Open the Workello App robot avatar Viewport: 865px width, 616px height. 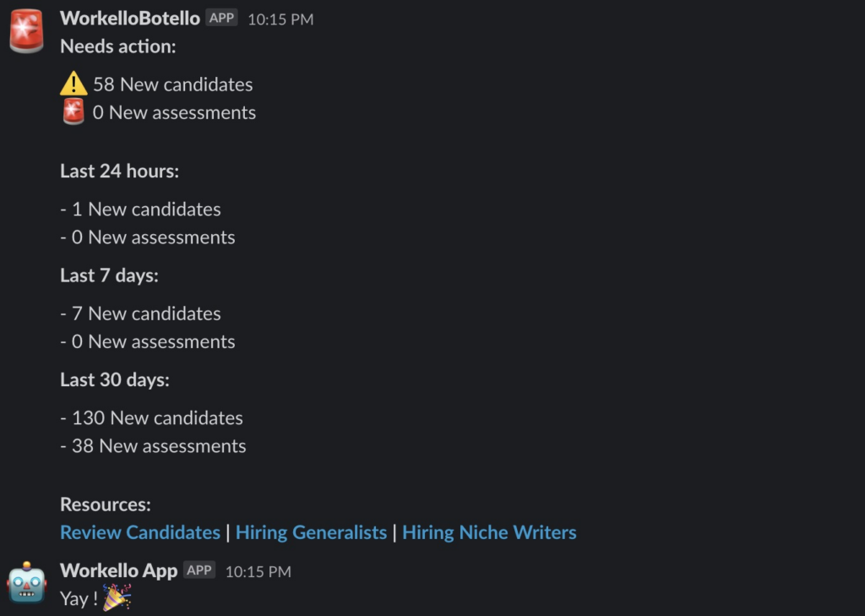[x=27, y=582]
